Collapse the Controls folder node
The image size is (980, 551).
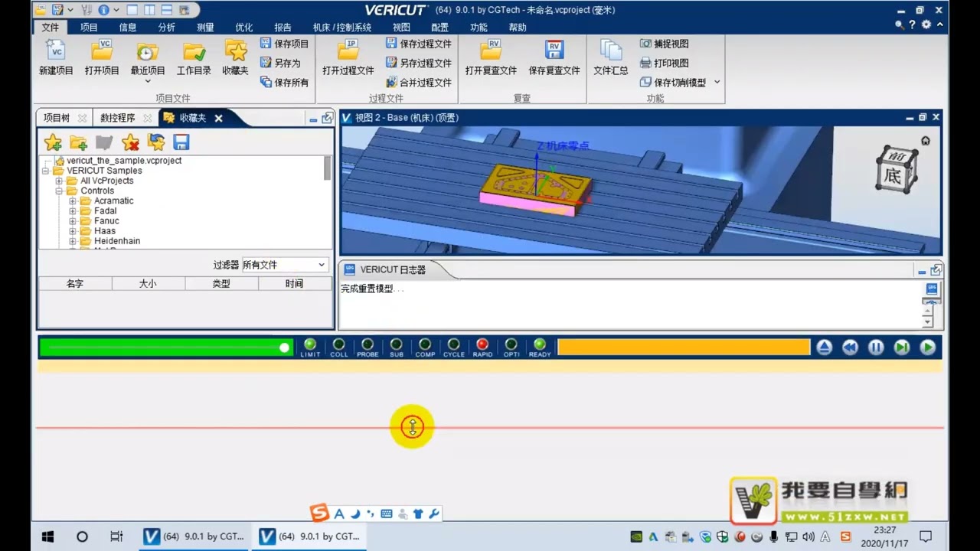59,191
